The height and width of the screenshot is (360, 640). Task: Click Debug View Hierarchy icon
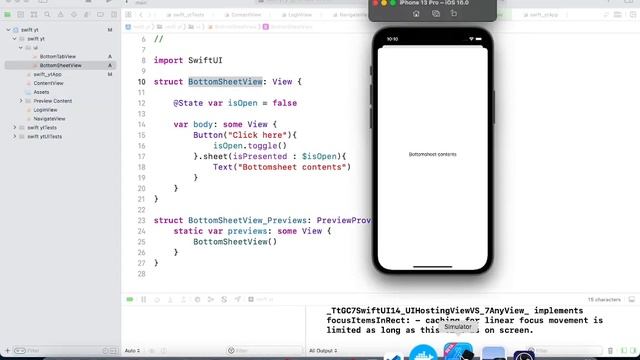(197, 300)
